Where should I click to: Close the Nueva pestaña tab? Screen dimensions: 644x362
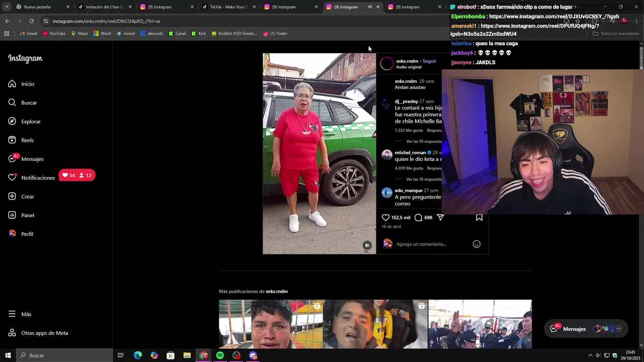click(x=68, y=7)
